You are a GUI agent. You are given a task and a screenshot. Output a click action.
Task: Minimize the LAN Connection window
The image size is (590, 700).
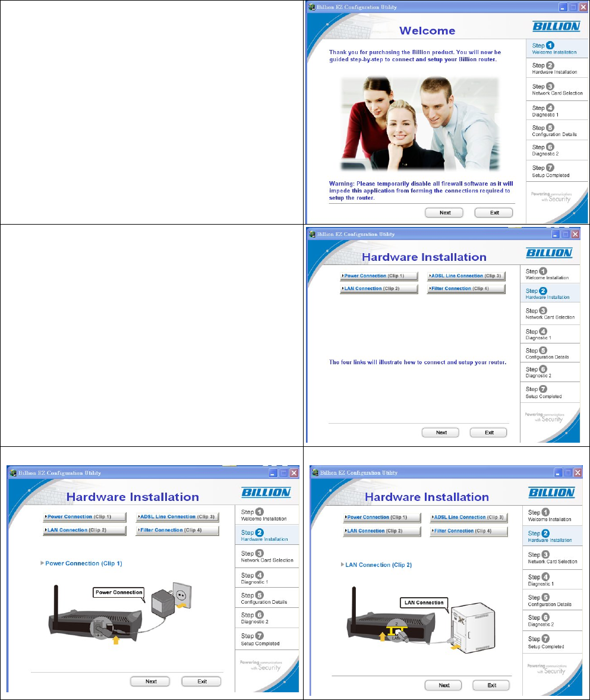coord(558,472)
